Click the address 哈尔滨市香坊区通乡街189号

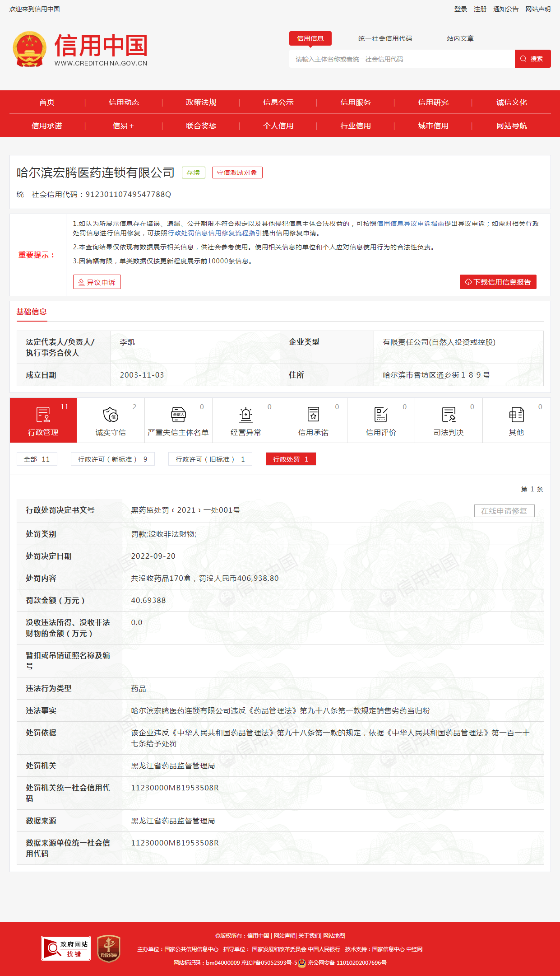coord(436,375)
